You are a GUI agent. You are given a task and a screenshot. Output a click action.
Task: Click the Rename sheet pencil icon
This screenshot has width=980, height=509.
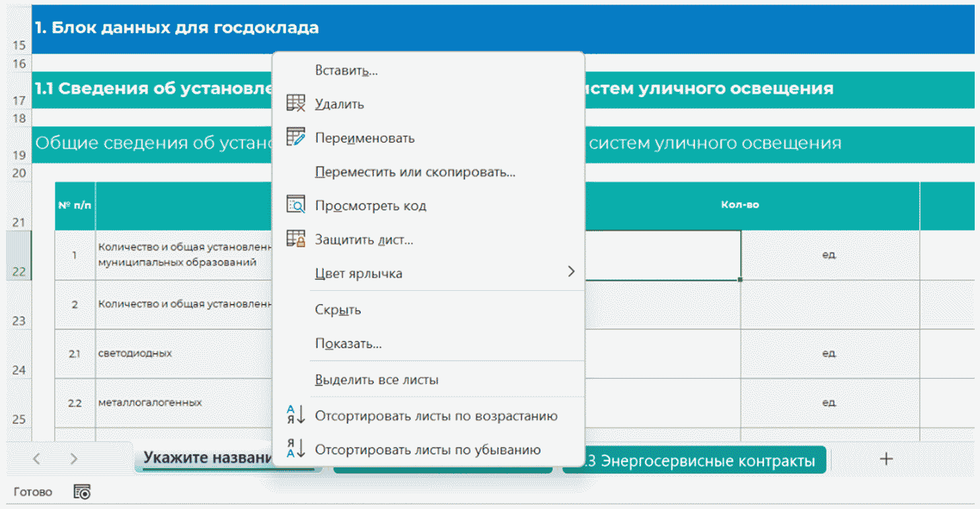(x=295, y=137)
